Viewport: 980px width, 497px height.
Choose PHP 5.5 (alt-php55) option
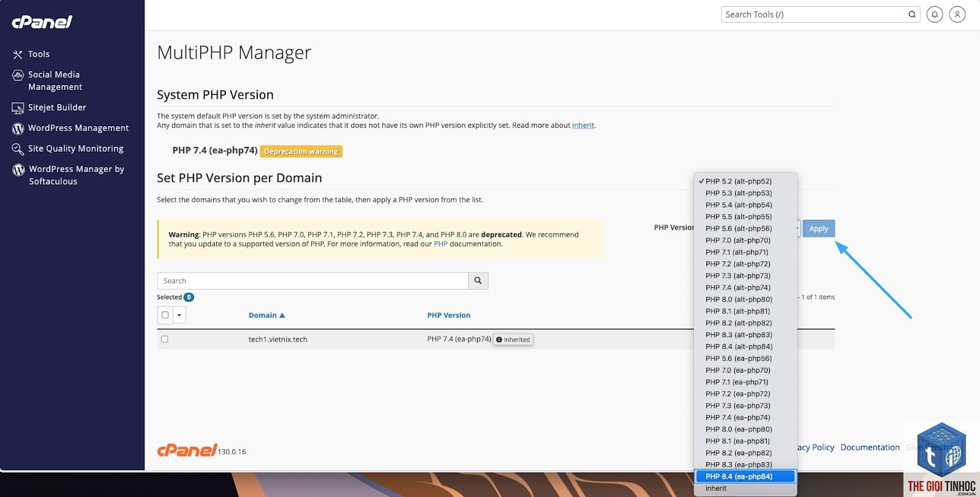745,217
